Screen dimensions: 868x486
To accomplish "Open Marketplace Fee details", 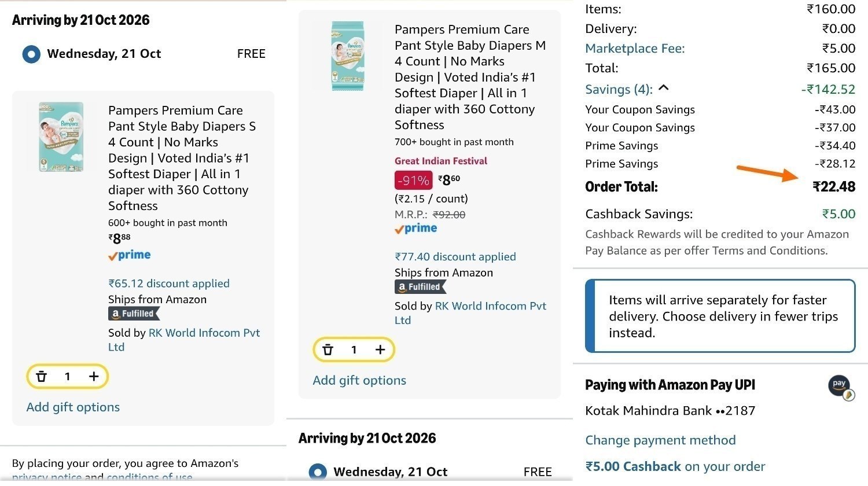I will coord(635,49).
